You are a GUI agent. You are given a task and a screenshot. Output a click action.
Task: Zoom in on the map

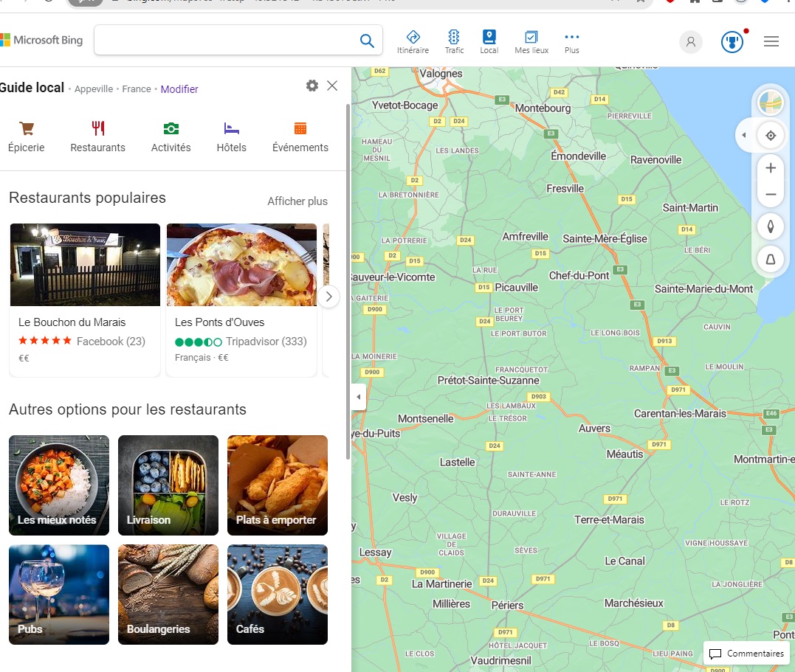coord(771,168)
